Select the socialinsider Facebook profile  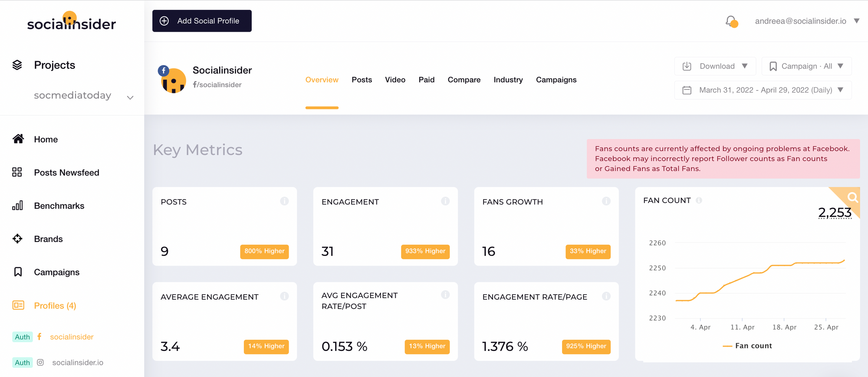(72, 337)
